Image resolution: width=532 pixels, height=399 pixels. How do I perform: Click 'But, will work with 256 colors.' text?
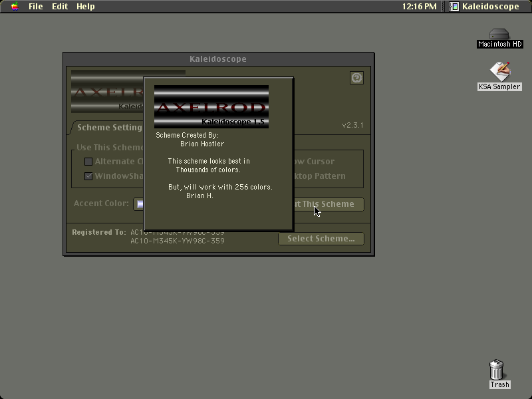[220, 187]
